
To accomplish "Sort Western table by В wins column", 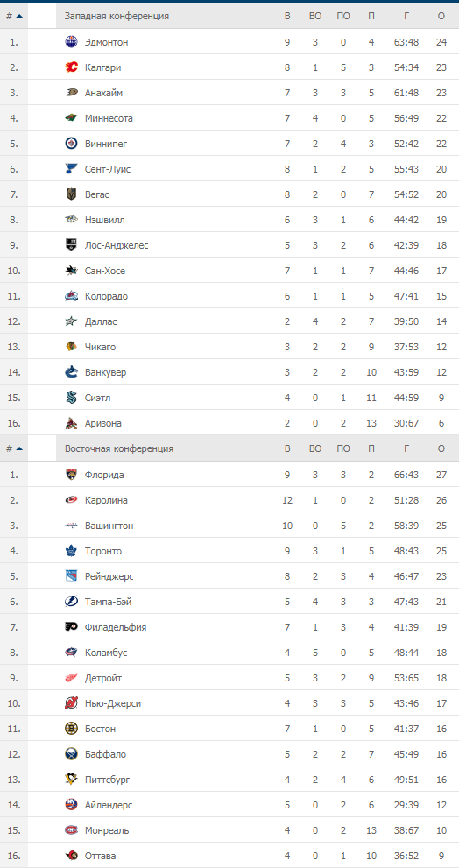I will [x=287, y=16].
